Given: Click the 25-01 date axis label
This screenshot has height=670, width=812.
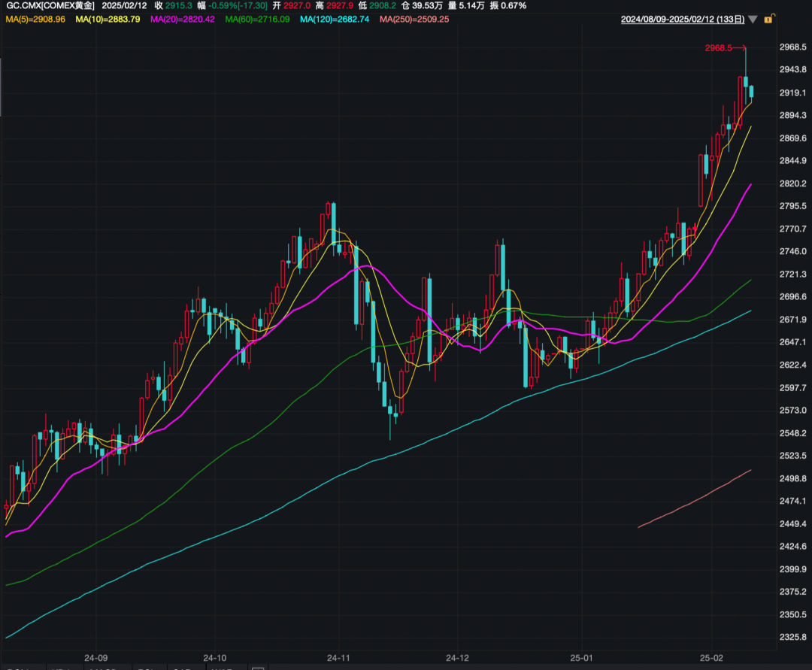Looking at the screenshot, I should pyautogui.click(x=581, y=658).
